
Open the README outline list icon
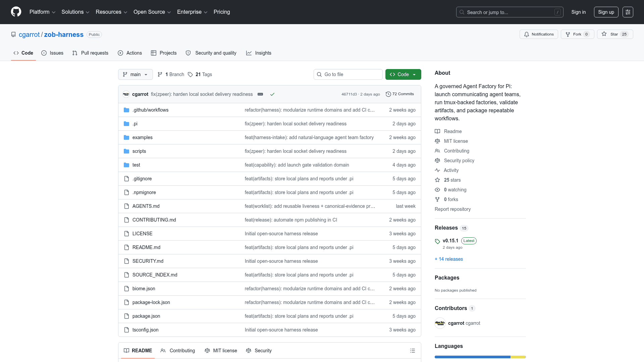click(x=413, y=351)
